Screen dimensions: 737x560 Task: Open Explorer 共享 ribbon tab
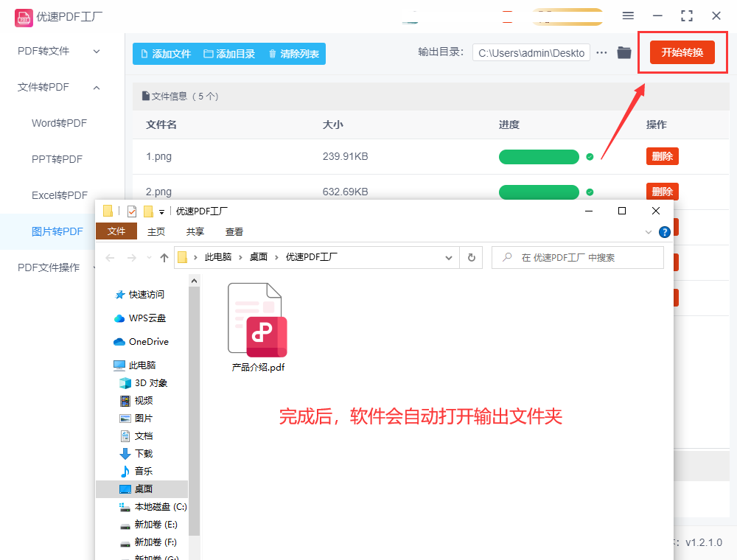tap(195, 231)
